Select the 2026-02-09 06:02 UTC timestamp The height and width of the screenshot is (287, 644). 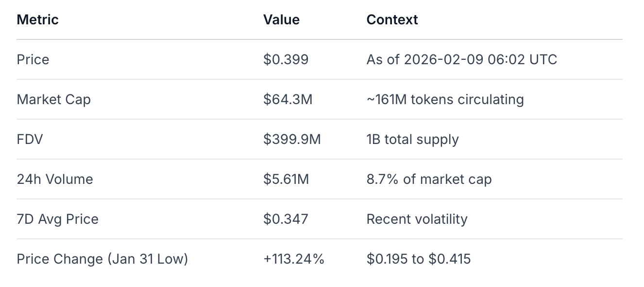point(480,60)
